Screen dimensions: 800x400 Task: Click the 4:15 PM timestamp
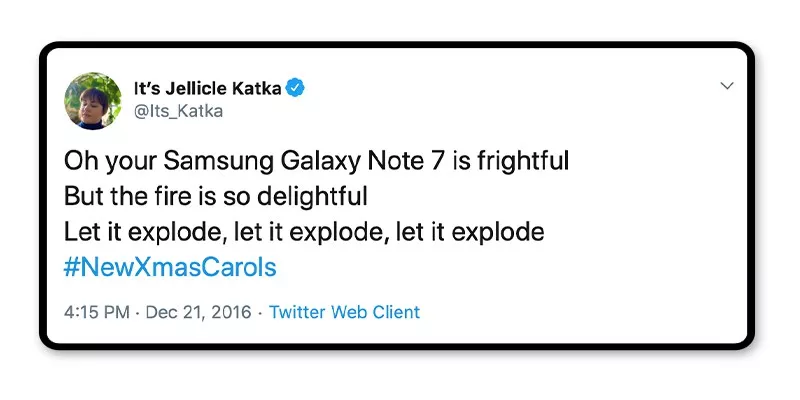click(96, 312)
